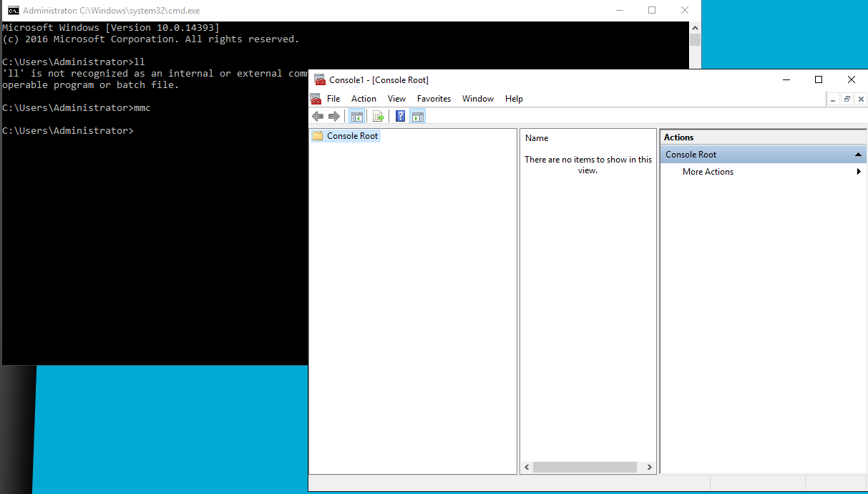Viewport: 868px width, 494px height.
Task: Click the Export List toolbar icon
Action: 379,116
